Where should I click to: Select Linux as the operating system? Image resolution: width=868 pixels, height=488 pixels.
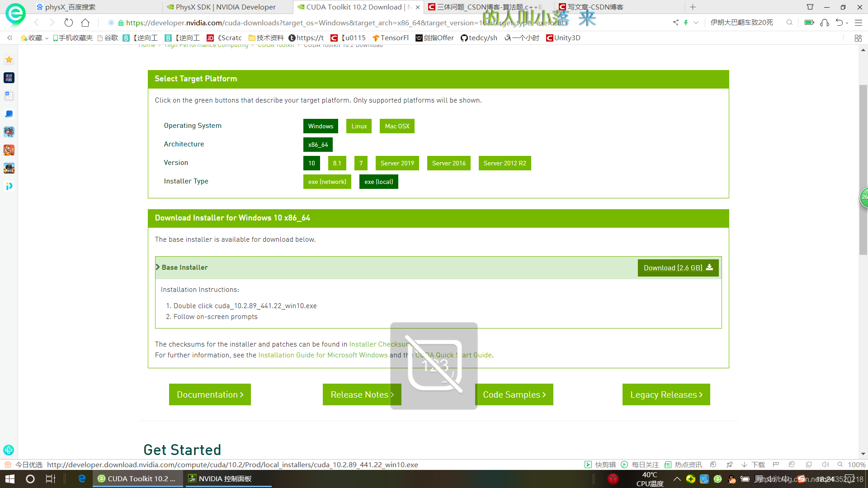359,126
